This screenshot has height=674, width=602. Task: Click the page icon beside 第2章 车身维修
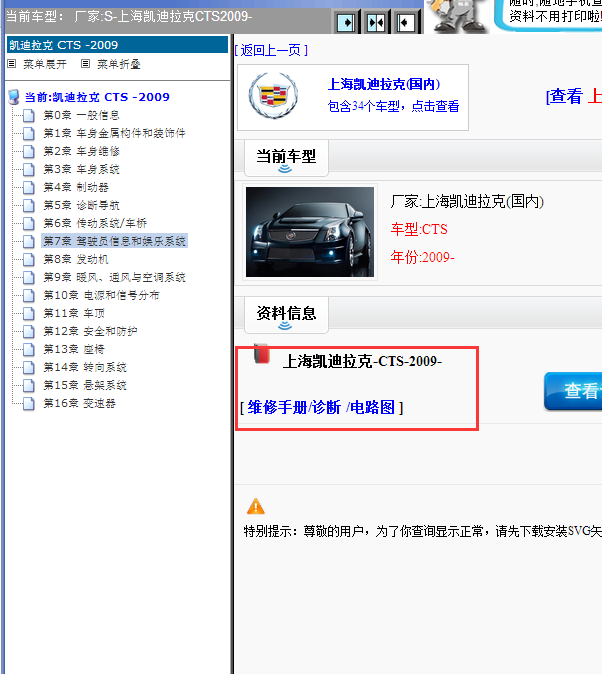tap(29, 152)
